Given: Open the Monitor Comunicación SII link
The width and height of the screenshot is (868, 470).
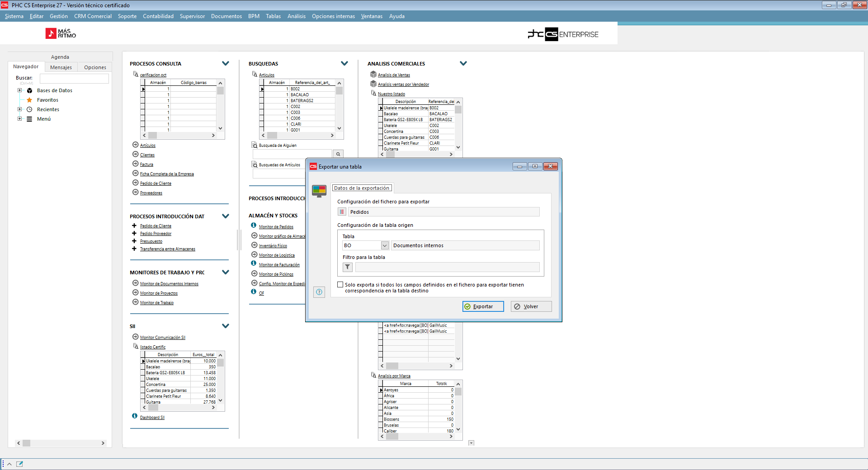Looking at the screenshot, I should coord(163,338).
